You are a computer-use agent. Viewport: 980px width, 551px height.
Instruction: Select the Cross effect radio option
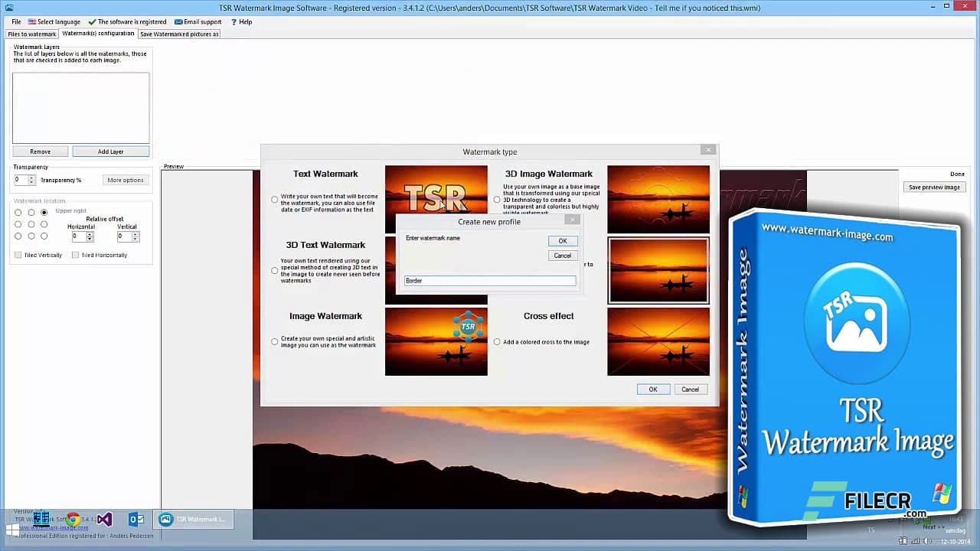coord(497,342)
